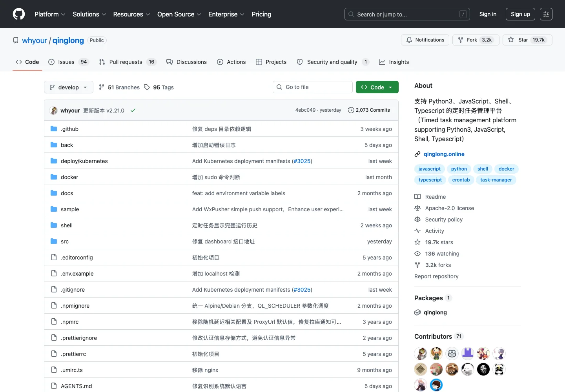Expand the Solutions menu
Viewport: 565px width, 392px height.
pos(89,14)
